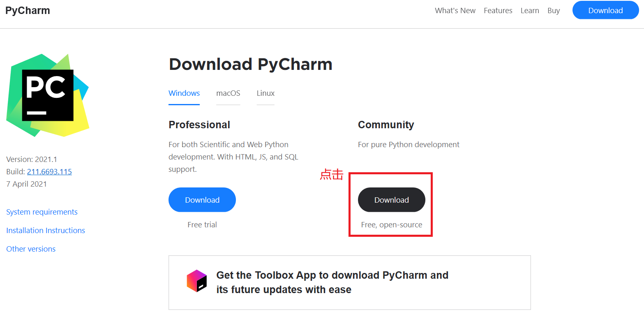Click the large PyCharm PC logo

[x=48, y=95]
